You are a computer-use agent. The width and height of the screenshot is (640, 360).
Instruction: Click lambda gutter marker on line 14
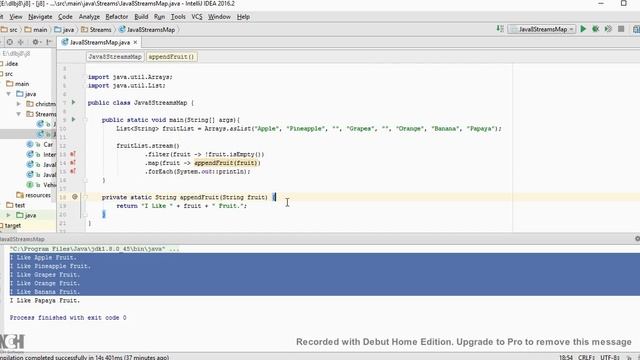pyautogui.click(x=73, y=162)
